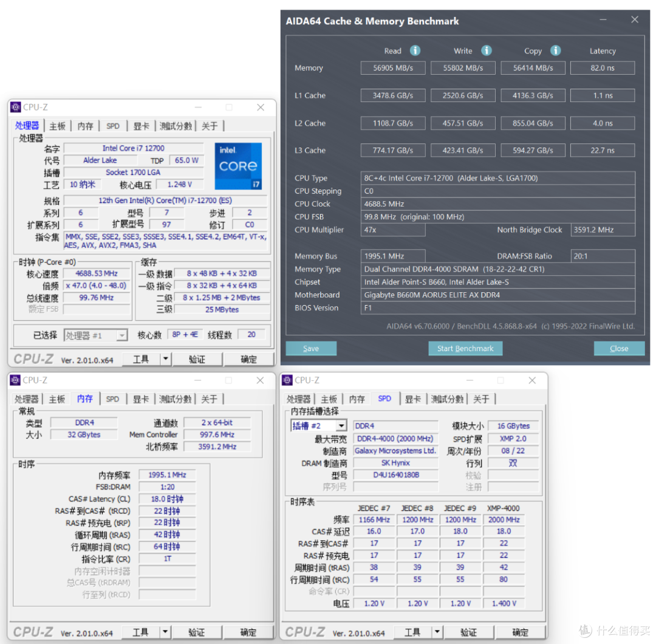
Task: Click North Bridge Clock value 3591.2 MHz
Action: pyautogui.click(x=603, y=230)
